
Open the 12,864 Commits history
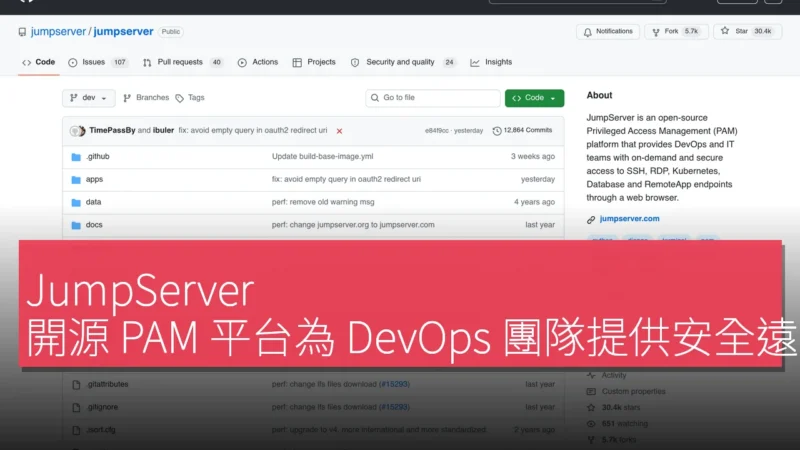522,131
